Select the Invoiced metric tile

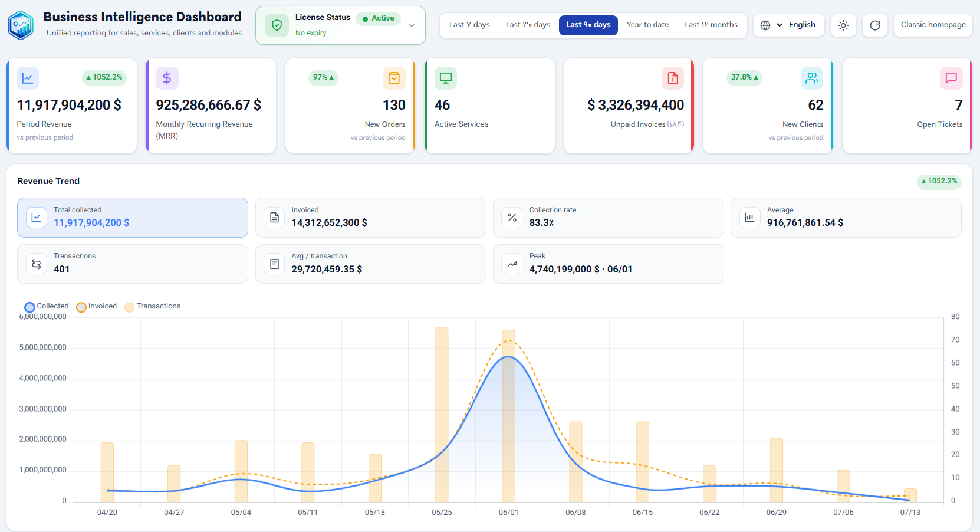coord(370,218)
